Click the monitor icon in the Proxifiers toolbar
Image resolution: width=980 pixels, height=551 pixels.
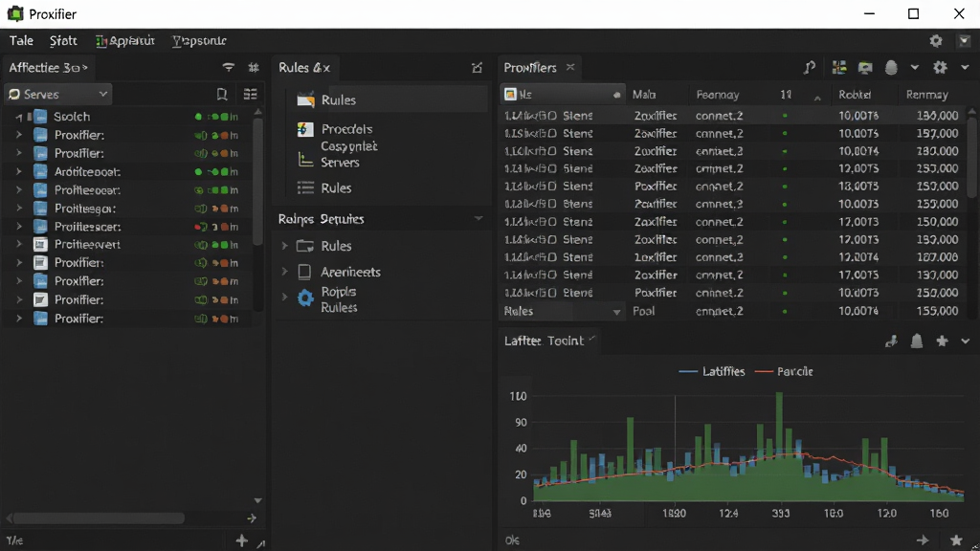pos(865,68)
